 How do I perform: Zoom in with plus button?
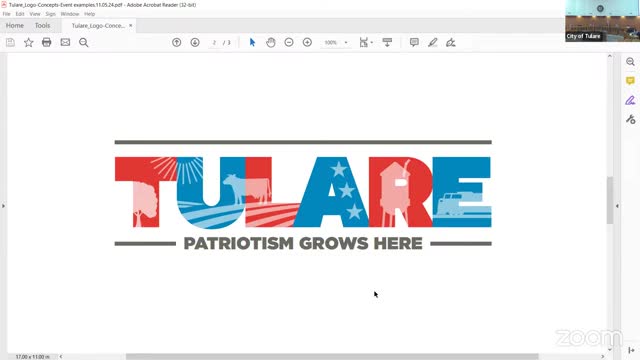307,42
